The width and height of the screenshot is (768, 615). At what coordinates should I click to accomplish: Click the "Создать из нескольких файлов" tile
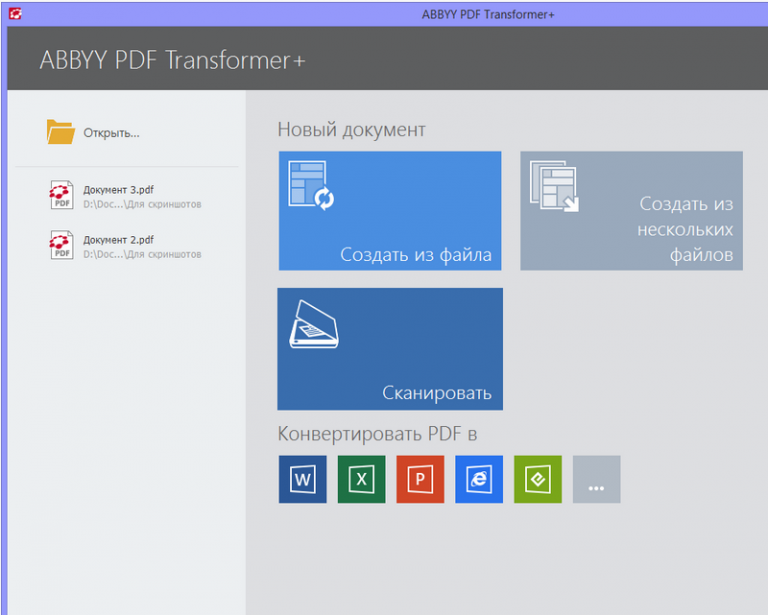point(631,211)
